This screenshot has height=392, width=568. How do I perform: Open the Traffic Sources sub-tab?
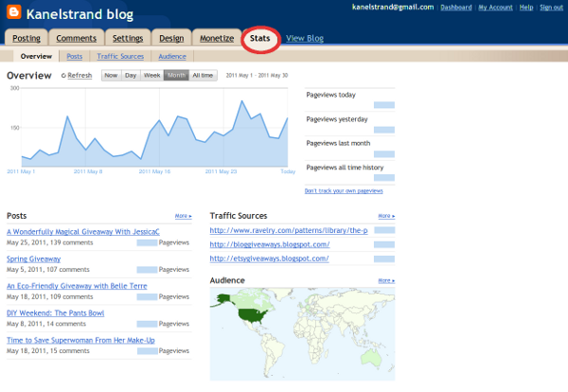pos(120,57)
